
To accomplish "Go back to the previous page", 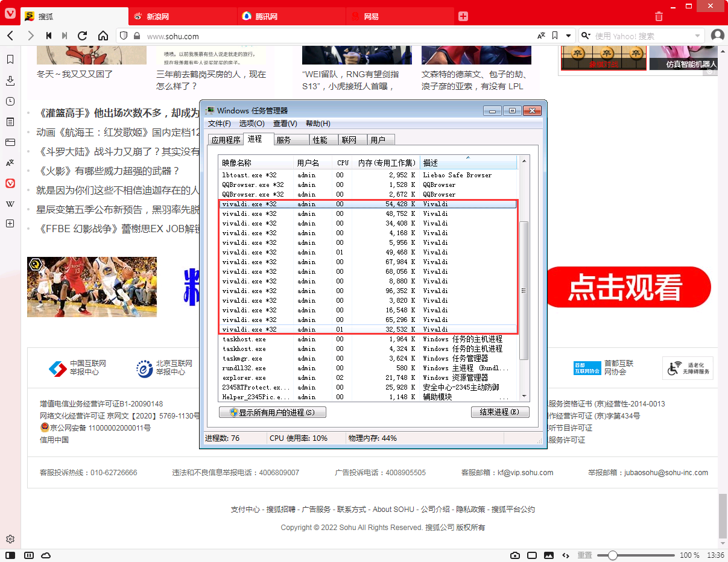I will (10, 36).
